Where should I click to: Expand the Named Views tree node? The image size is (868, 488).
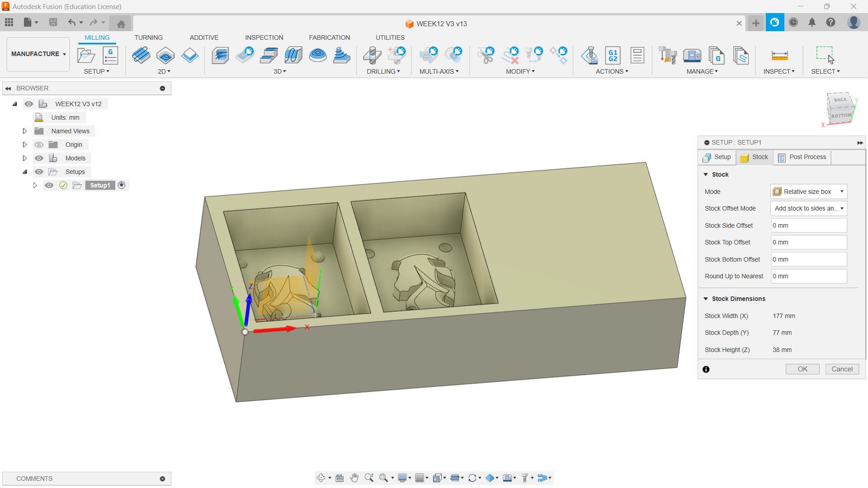point(25,131)
